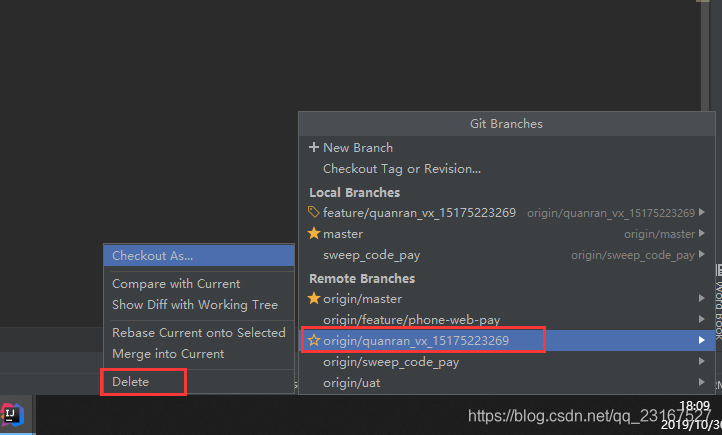Create a New Branch

point(507,148)
